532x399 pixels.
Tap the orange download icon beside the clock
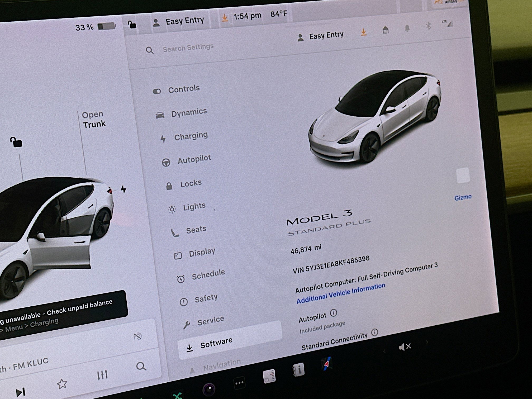coord(225,18)
